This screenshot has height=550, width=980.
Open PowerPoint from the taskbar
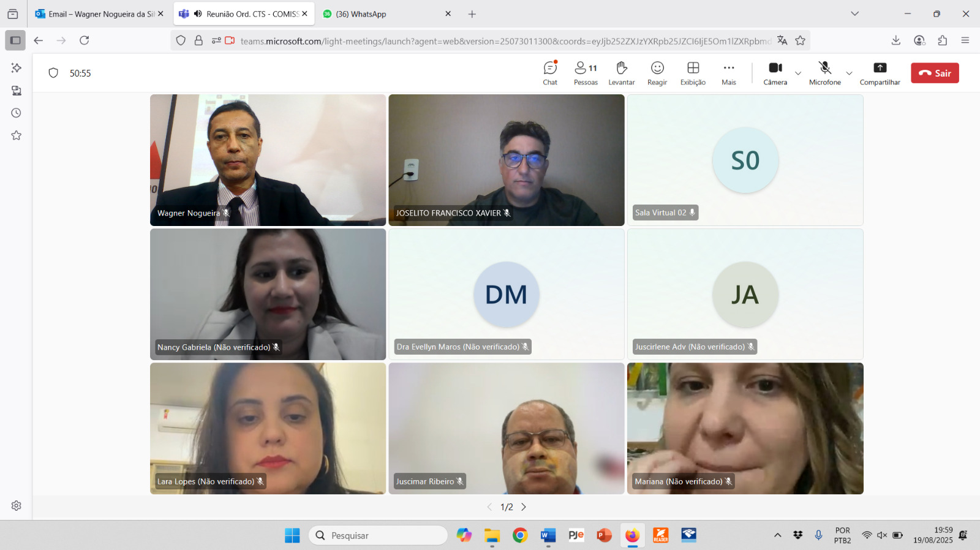pyautogui.click(x=605, y=535)
